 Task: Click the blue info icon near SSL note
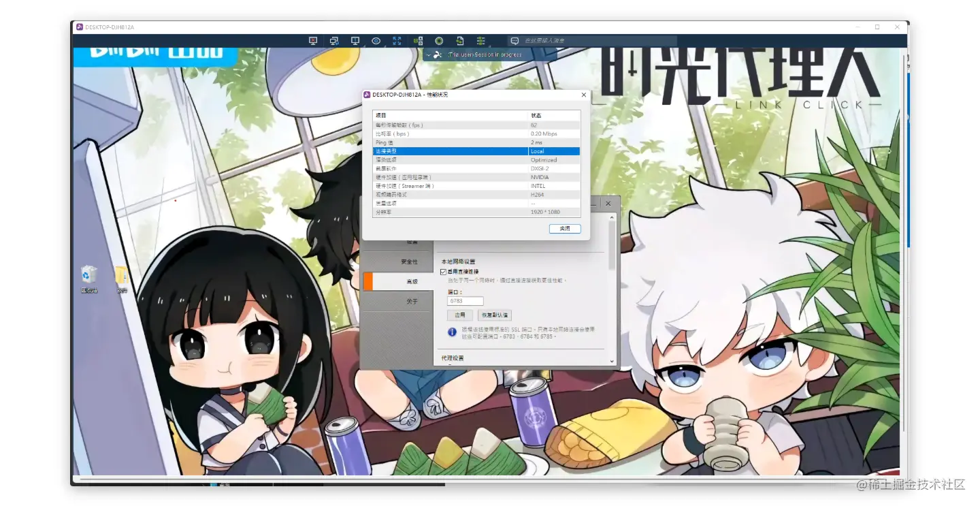point(452,332)
